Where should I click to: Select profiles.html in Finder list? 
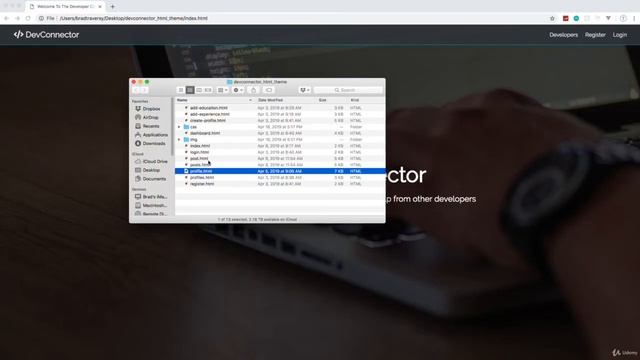click(x=280, y=178)
